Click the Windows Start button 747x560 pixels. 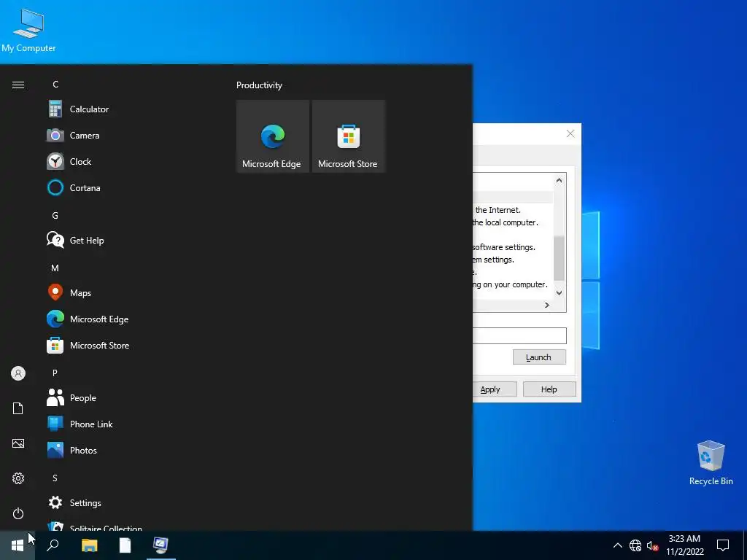click(18, 545)
